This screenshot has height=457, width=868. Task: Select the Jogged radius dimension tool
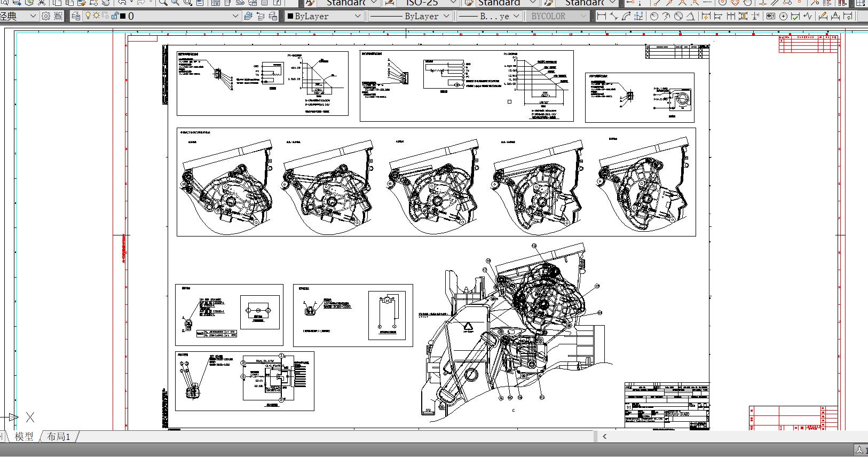[666, 16]
